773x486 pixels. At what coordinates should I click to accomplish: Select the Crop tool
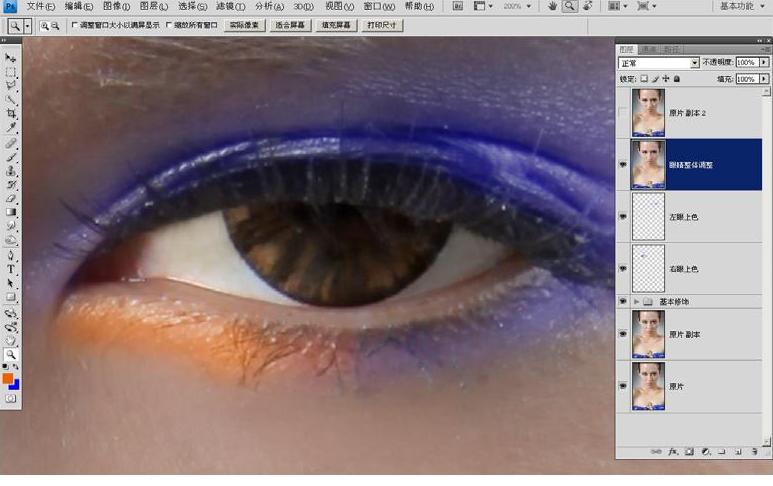10,113
